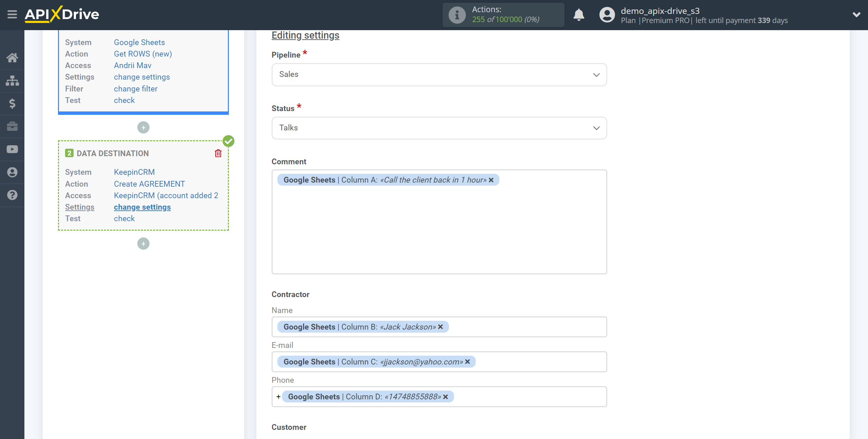Viewport: 868px width, 439px height.
Task: Remove Column D tag from Phone
Action: click(x=446, y=397)
